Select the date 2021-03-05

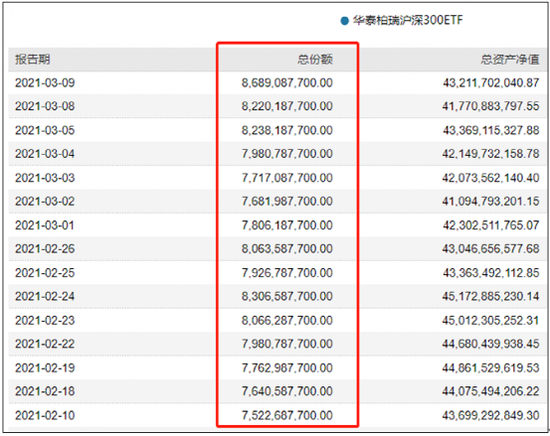tap(45, 130)
